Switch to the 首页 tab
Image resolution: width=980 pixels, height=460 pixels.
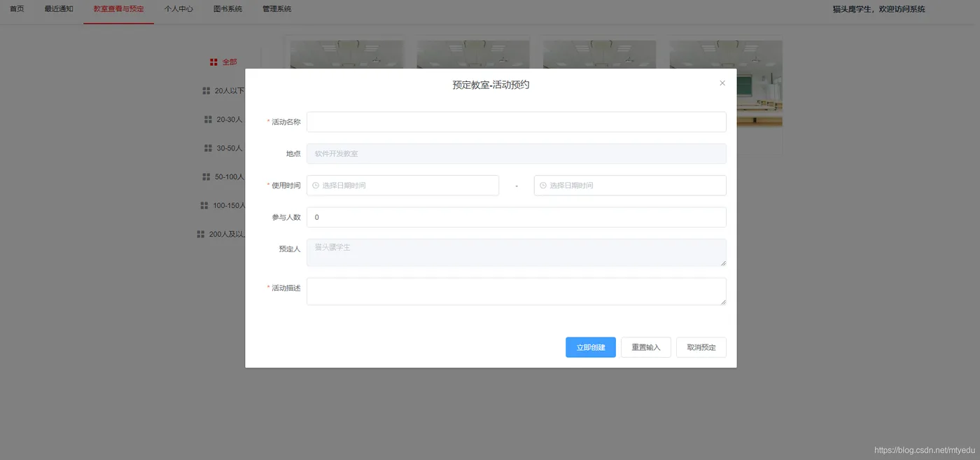pyautogui.click(x=17, y=9)
